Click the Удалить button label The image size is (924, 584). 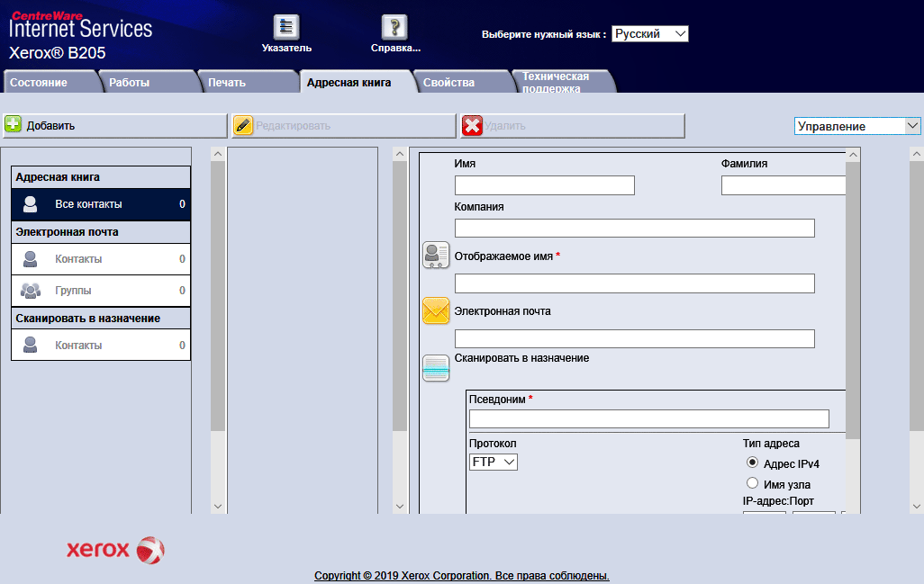tap(505, 126)
